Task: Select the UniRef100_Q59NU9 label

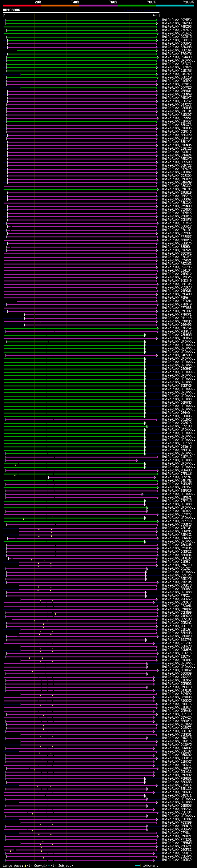Action: [177, 206]
